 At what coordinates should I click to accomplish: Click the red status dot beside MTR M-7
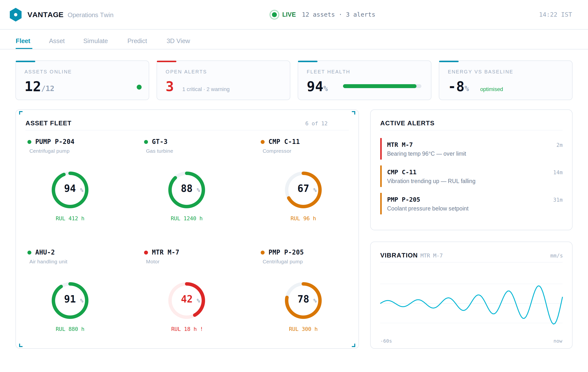146,253
